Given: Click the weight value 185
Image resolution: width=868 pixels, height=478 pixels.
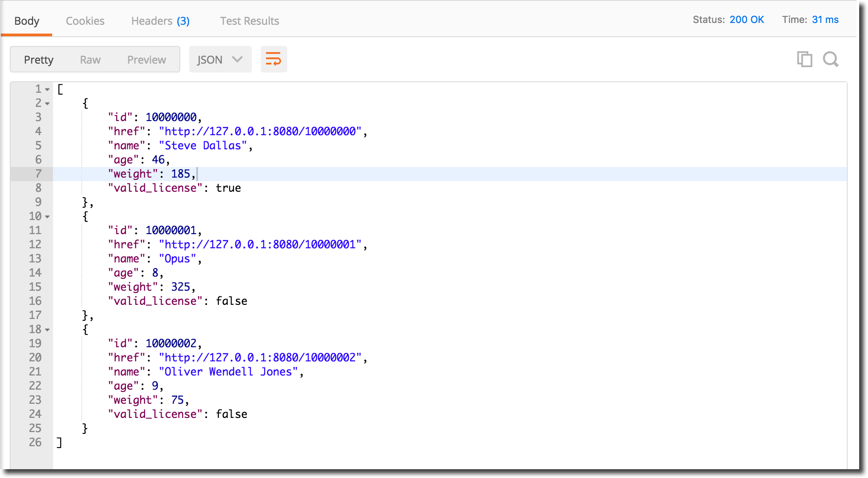Looking at the screenshot, I should click(181, 174).
